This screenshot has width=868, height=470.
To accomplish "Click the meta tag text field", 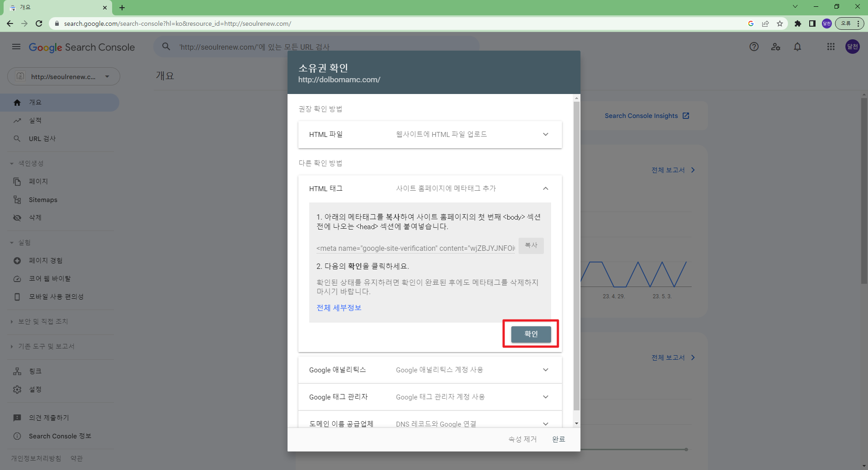I will click(415, 248).
